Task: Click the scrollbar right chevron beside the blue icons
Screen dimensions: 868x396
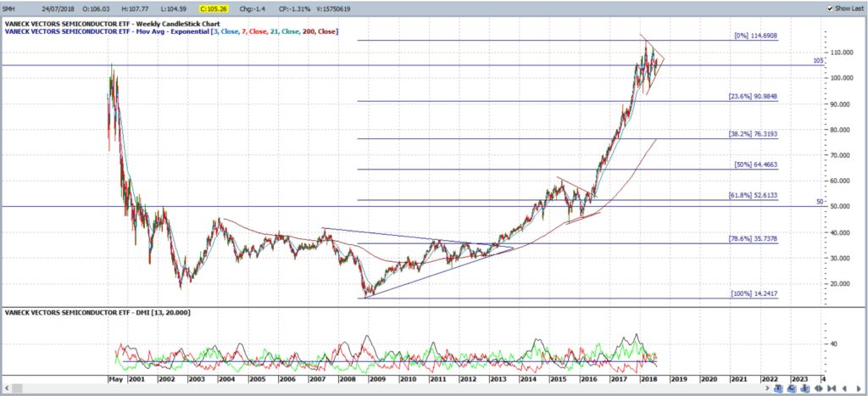Action: [767, 388]
